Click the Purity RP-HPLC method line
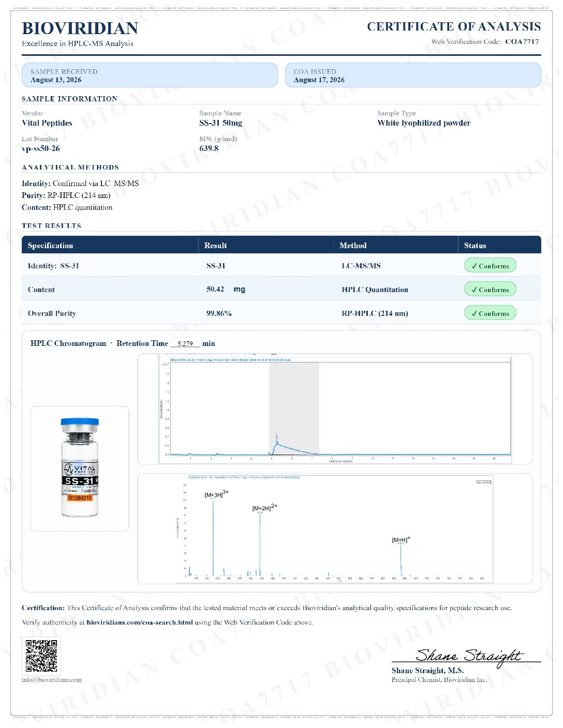Image resolution: width=563 pixels, height=728 pixels. (66, 195)
